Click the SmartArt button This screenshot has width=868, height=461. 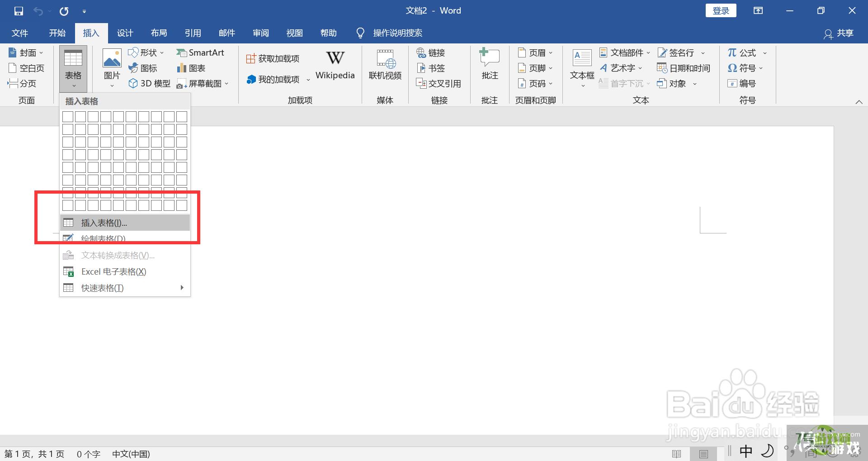pyautogui.click(x=200, y=53)
